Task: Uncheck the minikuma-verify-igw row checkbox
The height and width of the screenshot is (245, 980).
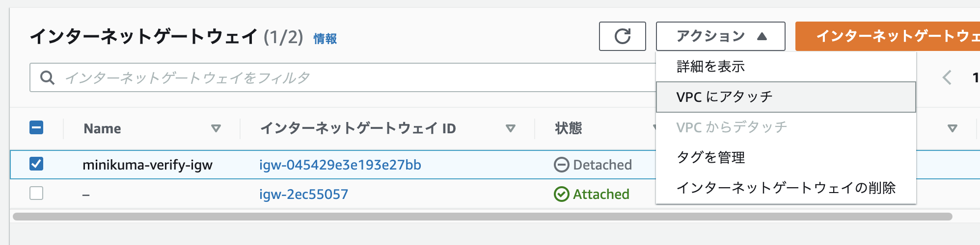Action: click(36, 164)
